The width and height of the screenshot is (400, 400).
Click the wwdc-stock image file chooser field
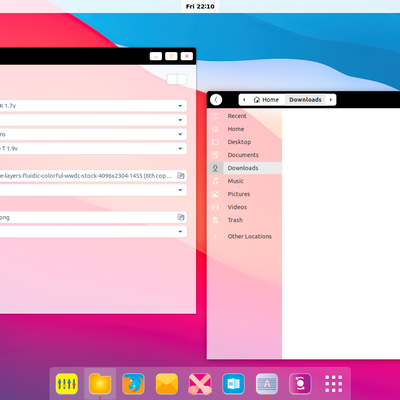click(93, 176)
